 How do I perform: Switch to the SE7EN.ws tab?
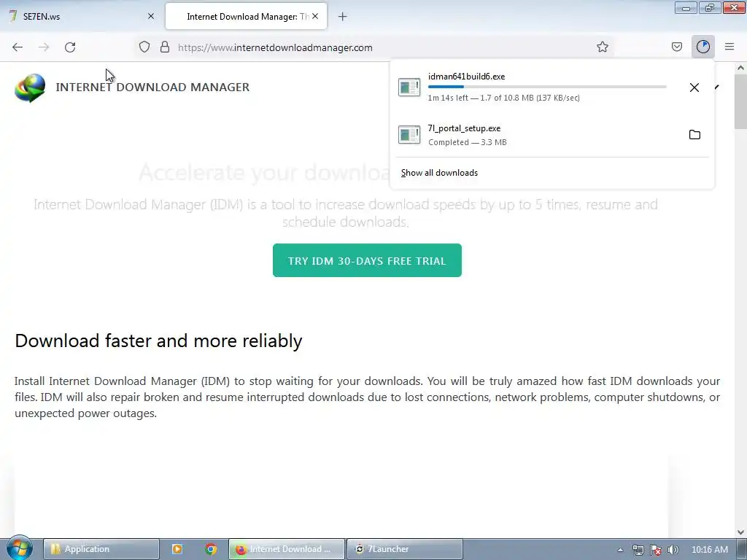(x=81, y=16)
